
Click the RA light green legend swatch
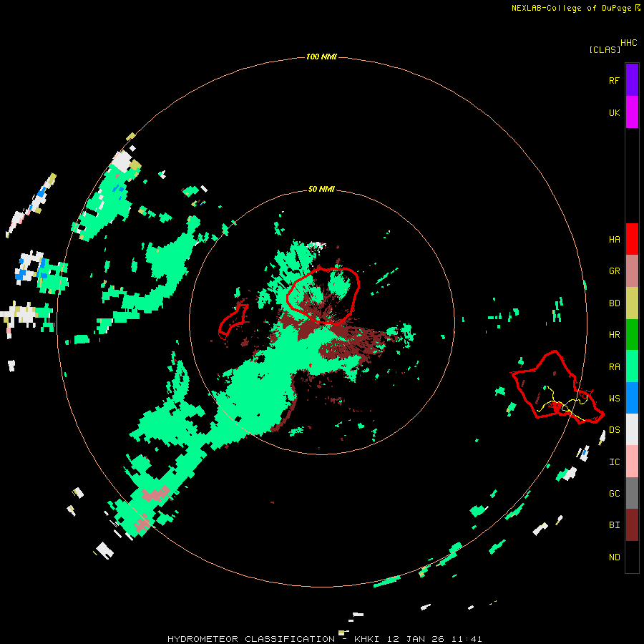click(x=632, y=366)
